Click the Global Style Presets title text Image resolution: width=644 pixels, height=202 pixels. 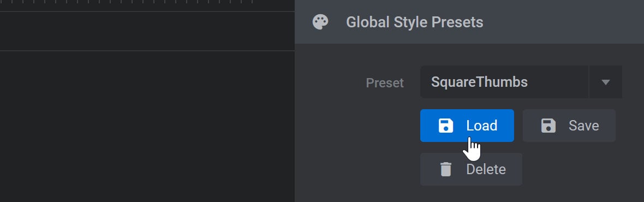coord(414,22)
